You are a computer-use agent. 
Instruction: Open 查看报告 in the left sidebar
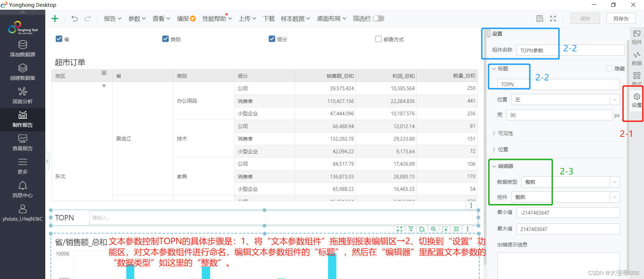(x=22, y=143)
